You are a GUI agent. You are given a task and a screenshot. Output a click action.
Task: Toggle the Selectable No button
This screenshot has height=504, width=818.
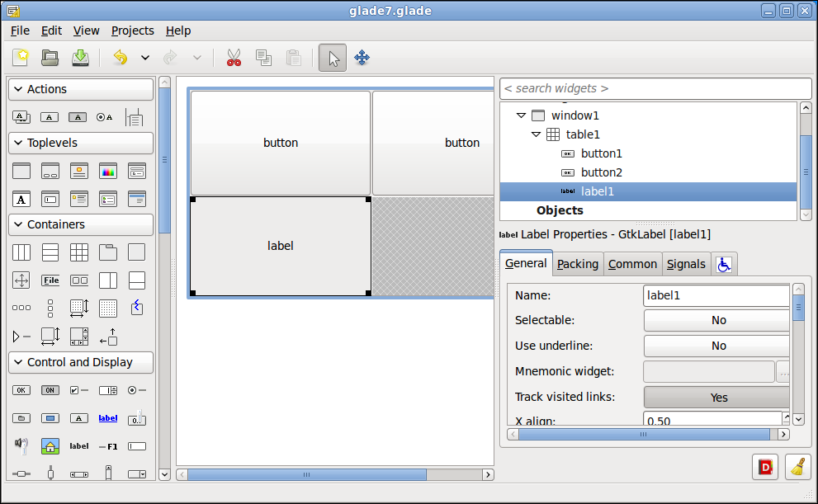pyautogui.click(x=716, y=321)
